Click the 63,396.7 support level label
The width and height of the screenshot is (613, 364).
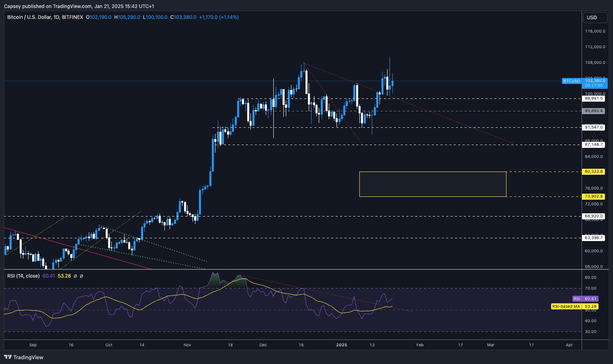593,238
